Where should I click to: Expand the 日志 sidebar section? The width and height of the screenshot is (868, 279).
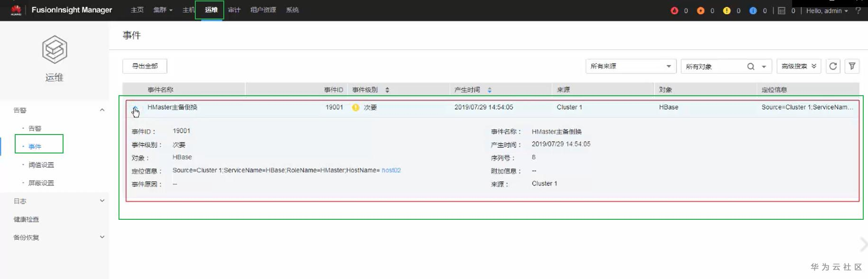(x=102, y=201)
